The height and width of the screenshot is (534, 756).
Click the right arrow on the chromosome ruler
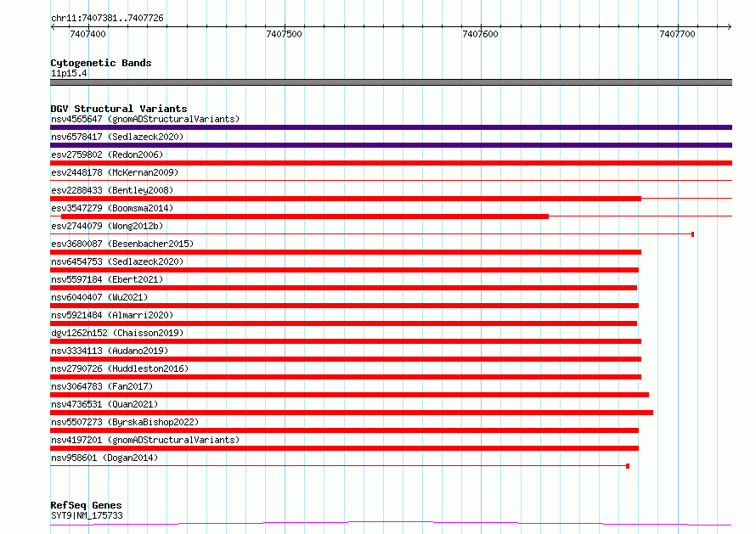(729, 27)
